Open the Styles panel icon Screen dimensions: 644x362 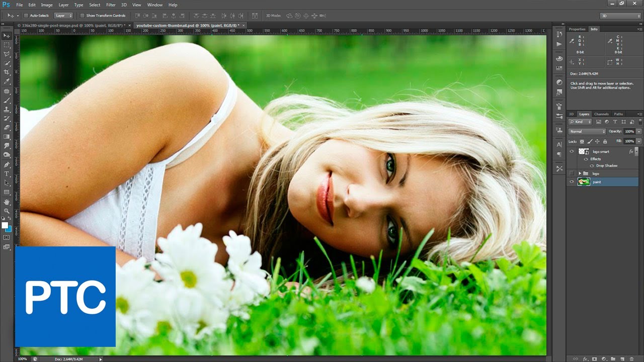(x=559, y=93)
